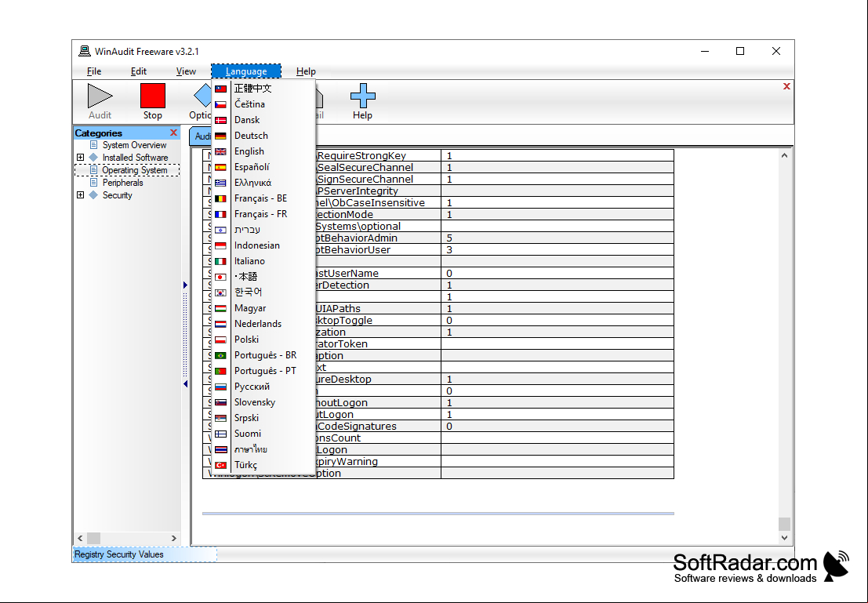Click report pane down scroll arrow
Viewport: 868px width, 603px height.
(784, 538)
